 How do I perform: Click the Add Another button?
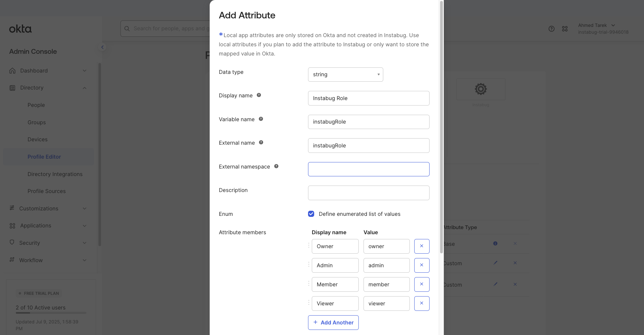point(333,322)
